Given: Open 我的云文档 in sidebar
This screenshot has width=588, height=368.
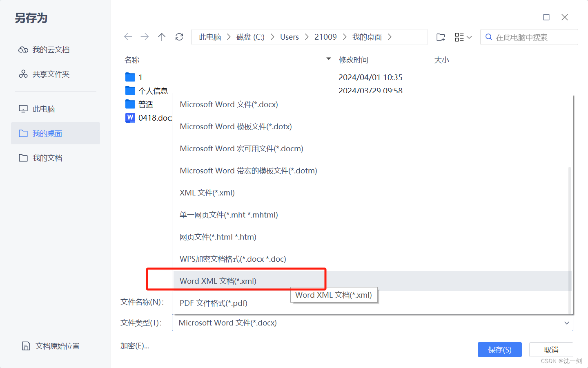Looking at the screenshot, I should click(x=56, y=49).
